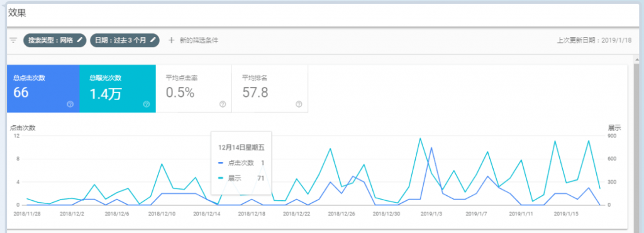Screen dimensions: 644x233
Task: Enable the 平均点击率 metric card
Action: (194, 88)
